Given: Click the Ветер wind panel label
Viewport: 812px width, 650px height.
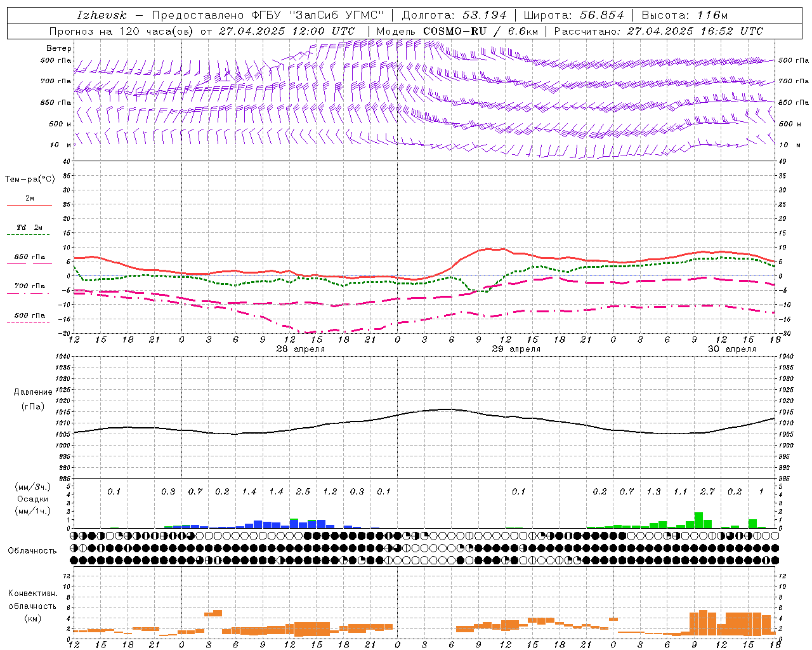Looking at the screenshot, I should tap(59, 48).
